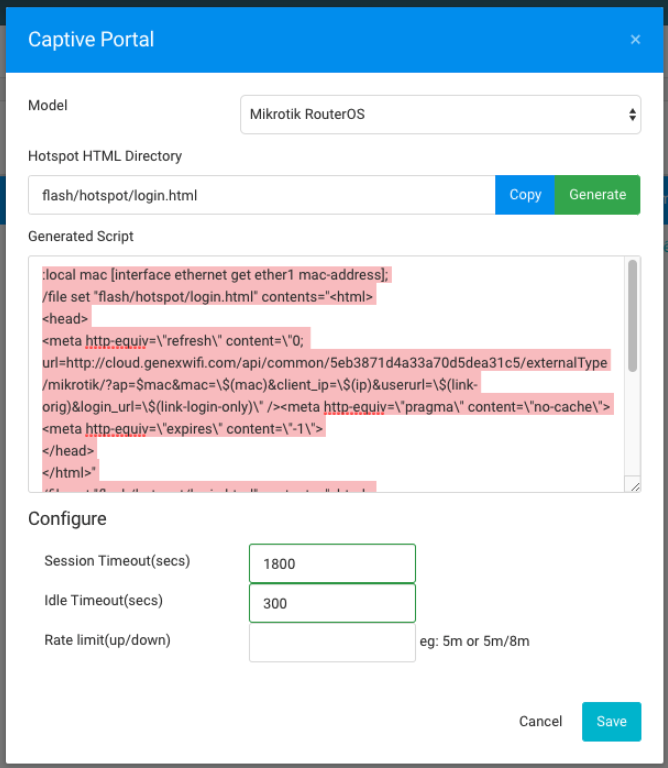Click the http-equiv refresh line in the script

[173, 341]
